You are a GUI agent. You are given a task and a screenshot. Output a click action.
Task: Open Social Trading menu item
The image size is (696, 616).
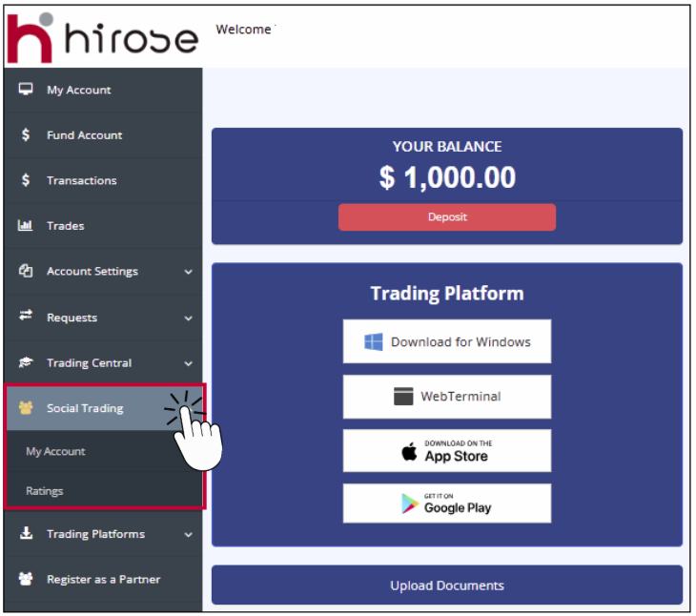point(85,408)
